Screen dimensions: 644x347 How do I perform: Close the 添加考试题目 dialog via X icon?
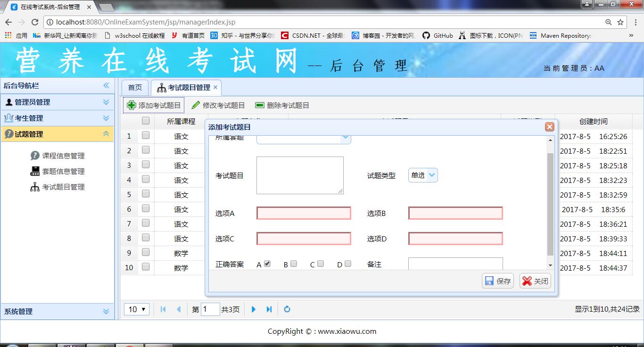click(549, 127)
